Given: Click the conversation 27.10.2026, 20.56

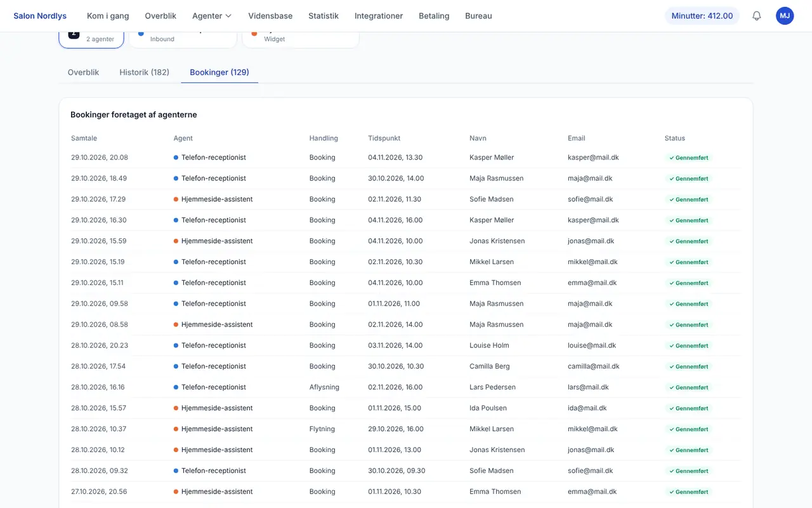Looking at the screenshot, I should click(99, 493).
